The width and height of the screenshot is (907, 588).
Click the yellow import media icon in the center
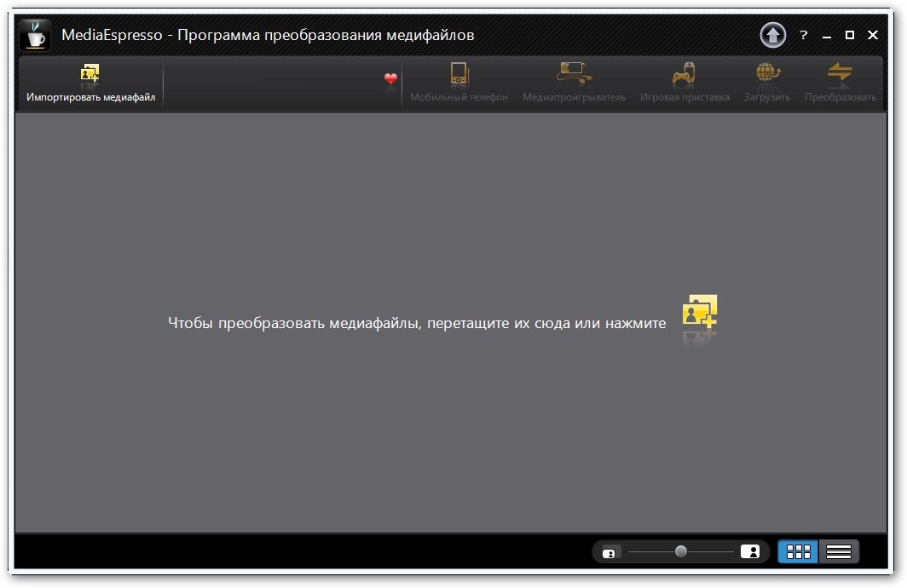(699, 312)
